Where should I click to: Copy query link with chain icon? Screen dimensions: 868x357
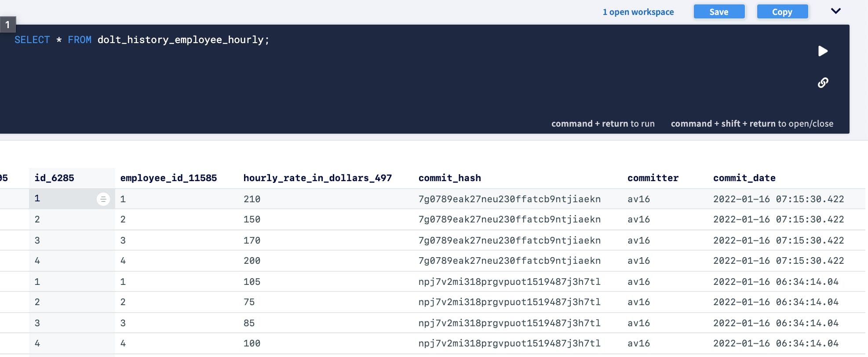823,83
